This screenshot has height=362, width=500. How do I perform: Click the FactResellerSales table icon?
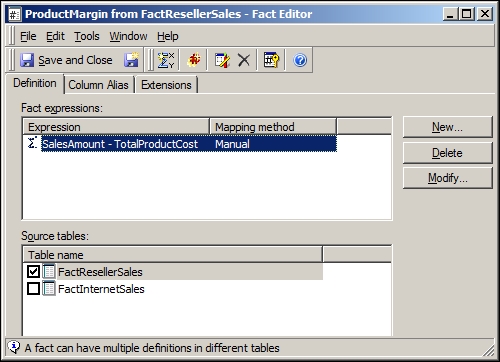(x=49, y=271)
